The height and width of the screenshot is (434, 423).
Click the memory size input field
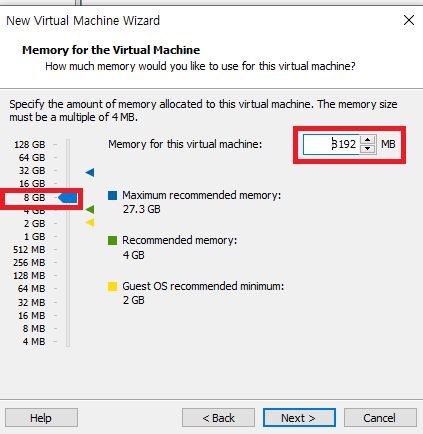(x=331, y=144)
